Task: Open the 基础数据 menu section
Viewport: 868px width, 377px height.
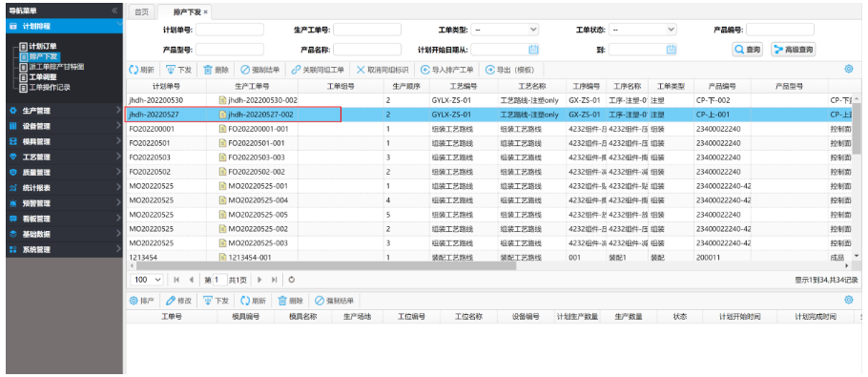Action: (64, 234)
